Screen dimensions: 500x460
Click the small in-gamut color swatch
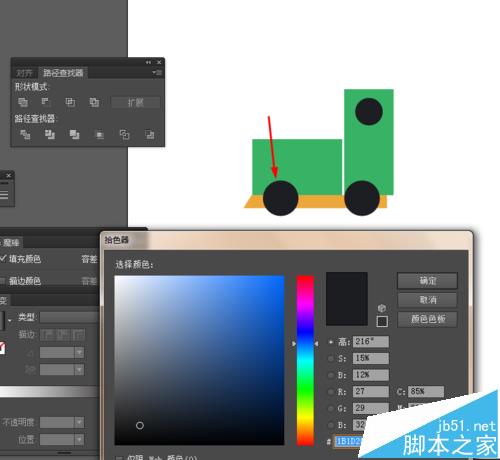(x=382, y=321)
